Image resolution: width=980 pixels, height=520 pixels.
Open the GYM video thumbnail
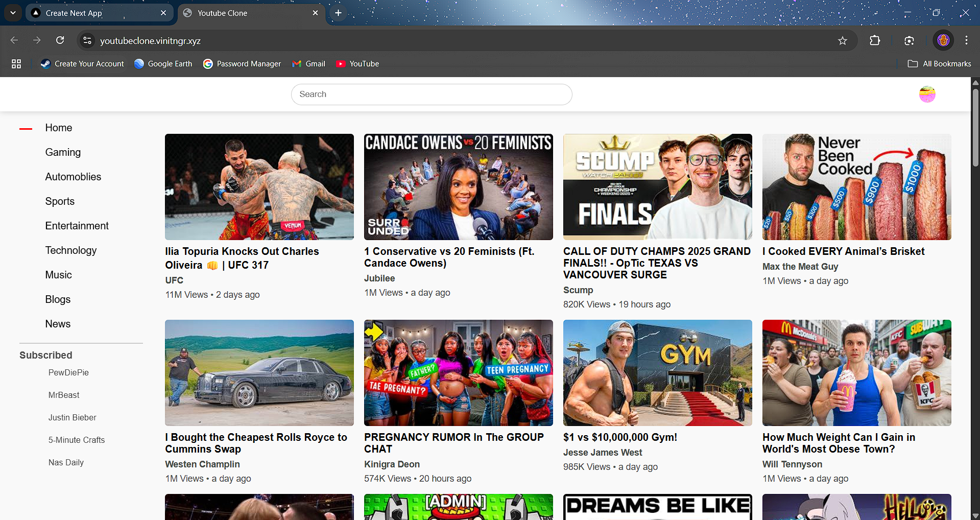pyautogui.click(x=658, y=373)
